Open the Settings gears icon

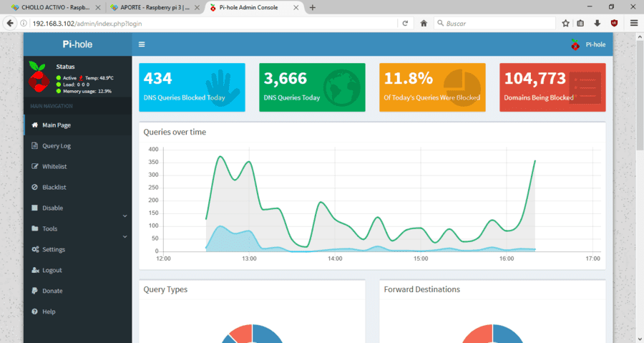pos(35,249)
